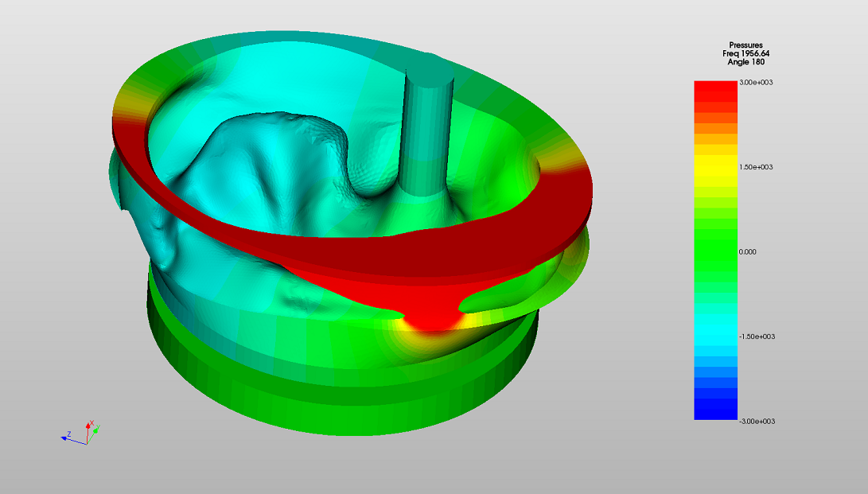Select green legend band beside 0.000
Screen dimensions: 868x494
click(x=715, y=251)
